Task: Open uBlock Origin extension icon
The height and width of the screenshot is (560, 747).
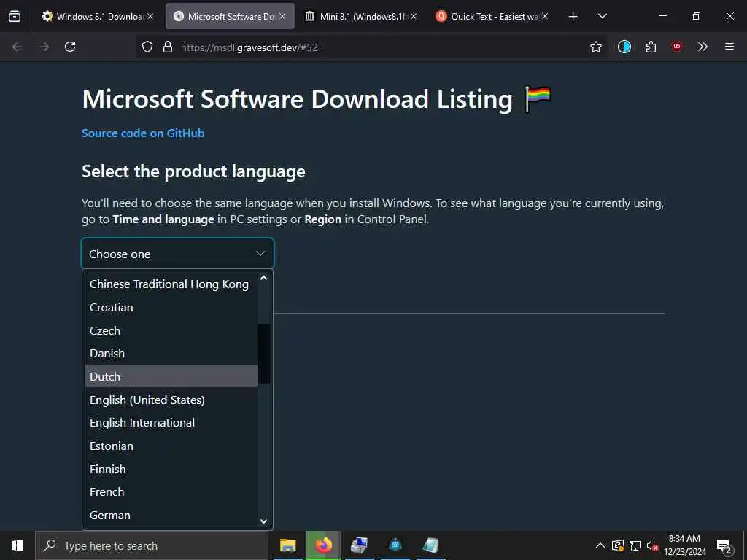Action: pyautogui.click(x=676, y=47)
